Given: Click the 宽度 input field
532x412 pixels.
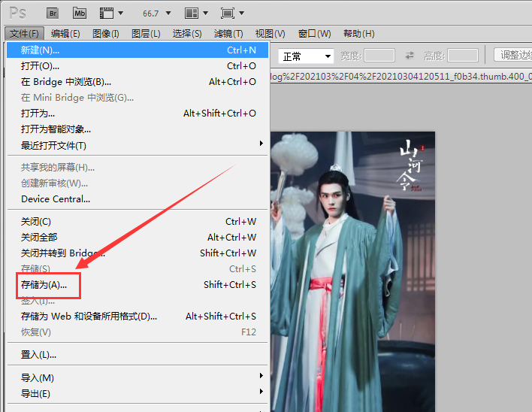Looking at the screenshot, I should [x=379, y=56].
